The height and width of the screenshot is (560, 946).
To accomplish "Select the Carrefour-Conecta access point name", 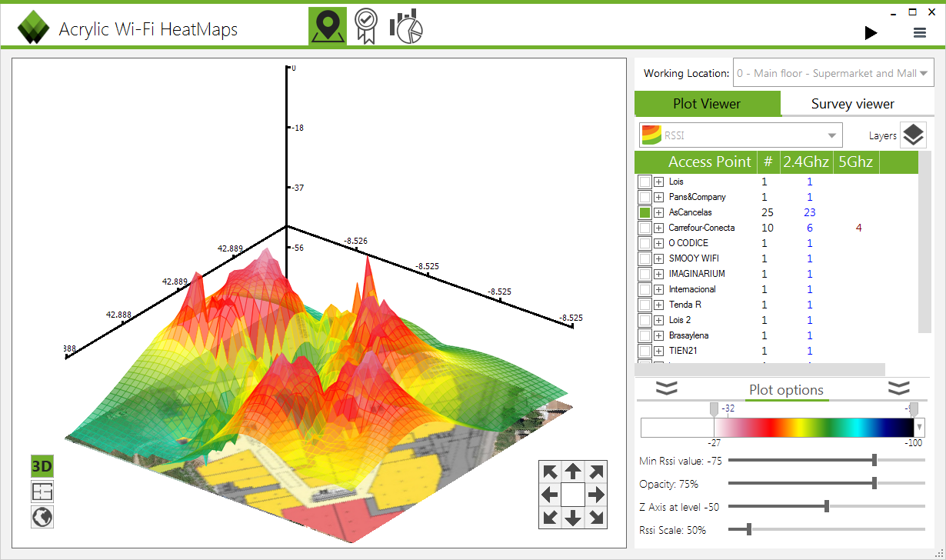I will (x=701, y=228).
